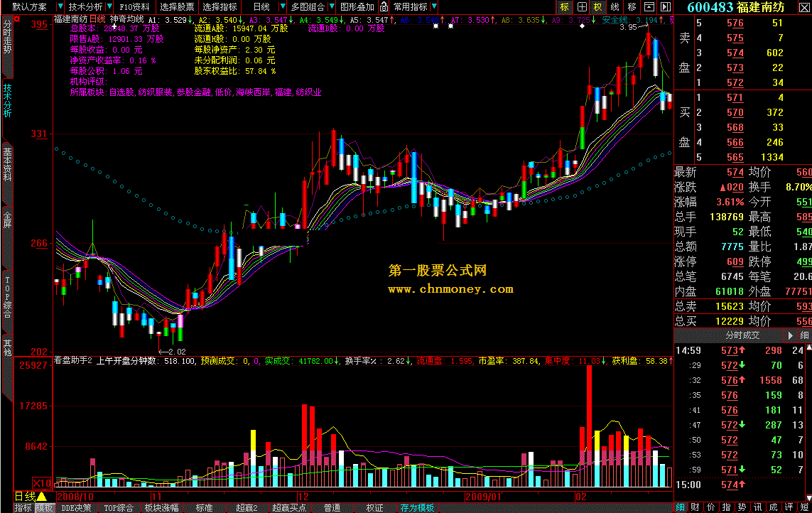
Task: Click the window panel icon in top toolbar
Action: (x=649, y=6)
